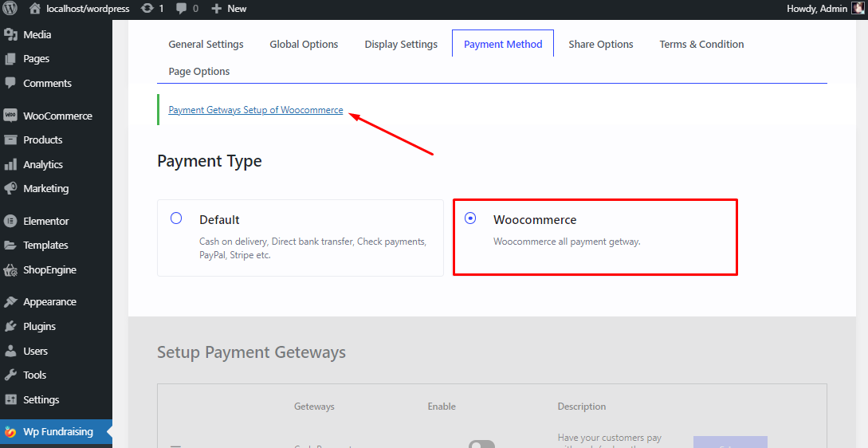The width and height of the screenshot is (868, 448).
Task: Click the Description column header
Action: tap(582, 407)
